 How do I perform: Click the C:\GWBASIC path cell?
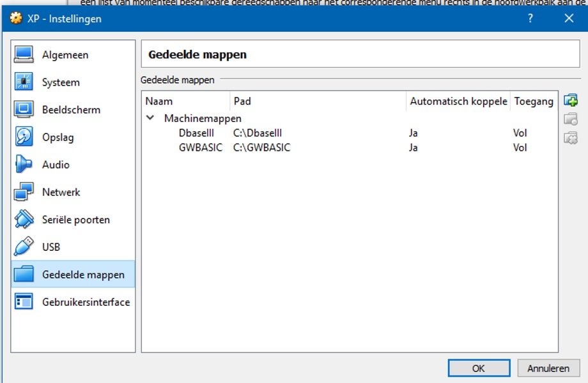click(262, 147)
